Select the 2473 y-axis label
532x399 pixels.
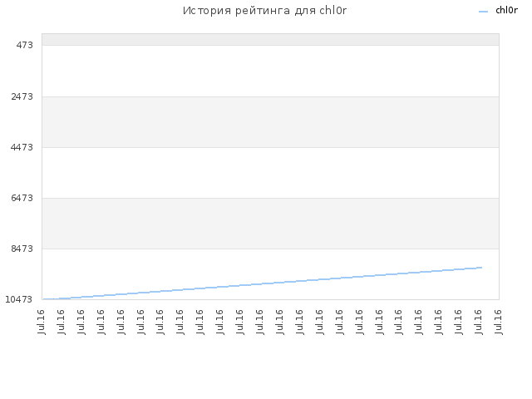pos(22,96)
